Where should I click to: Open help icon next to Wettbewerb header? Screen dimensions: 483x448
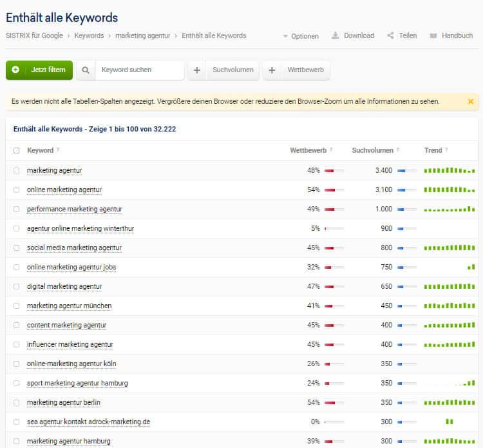click(x=331, y=150)
